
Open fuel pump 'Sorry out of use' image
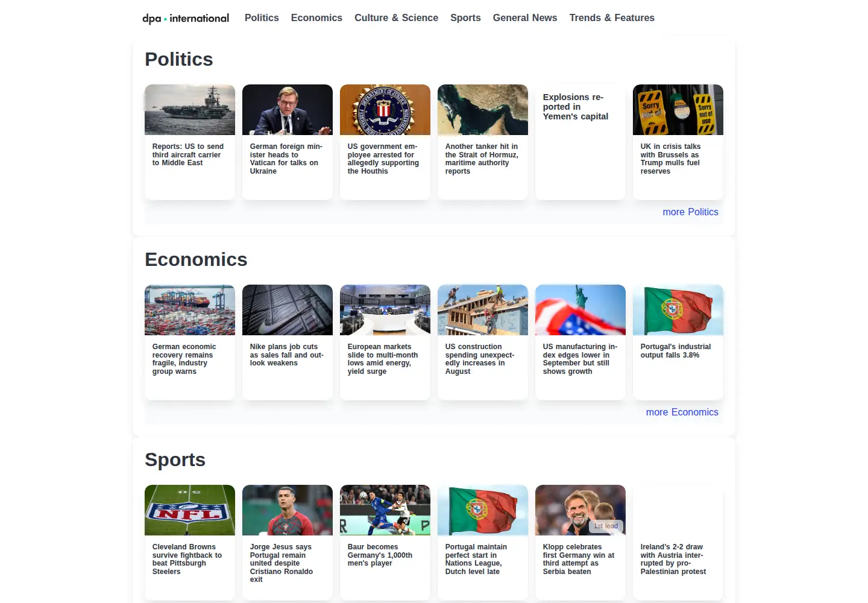678,110
